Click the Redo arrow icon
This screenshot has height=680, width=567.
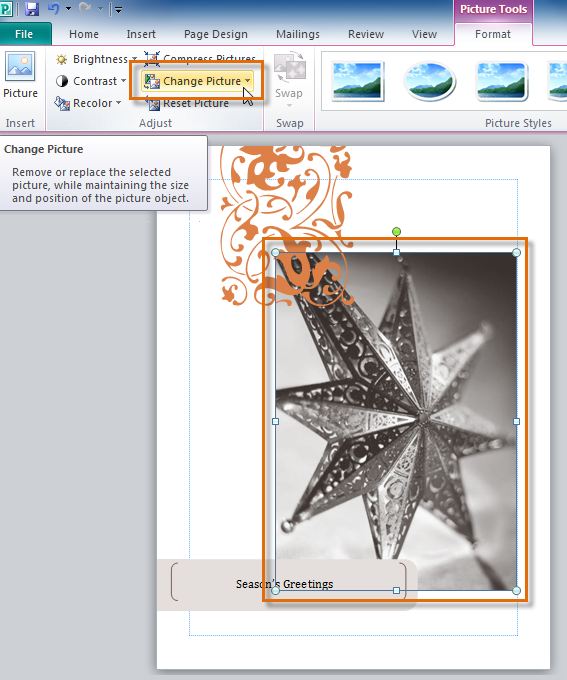[x=85, y=8]
